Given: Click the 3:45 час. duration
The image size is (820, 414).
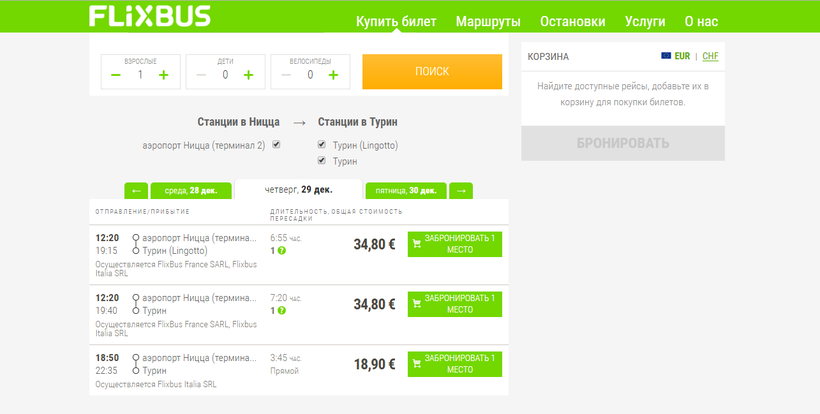Looking at the screenshot, I should 286,359.
